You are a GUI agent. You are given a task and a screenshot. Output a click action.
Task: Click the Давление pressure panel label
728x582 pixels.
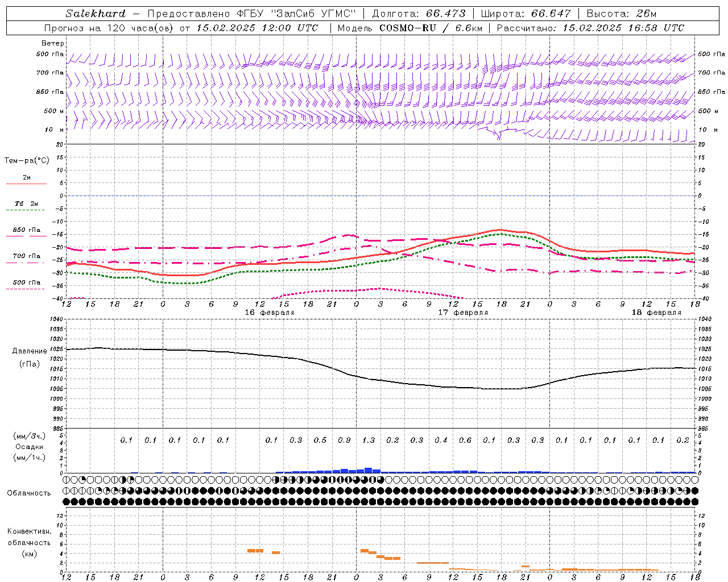[x=30, y=351]
